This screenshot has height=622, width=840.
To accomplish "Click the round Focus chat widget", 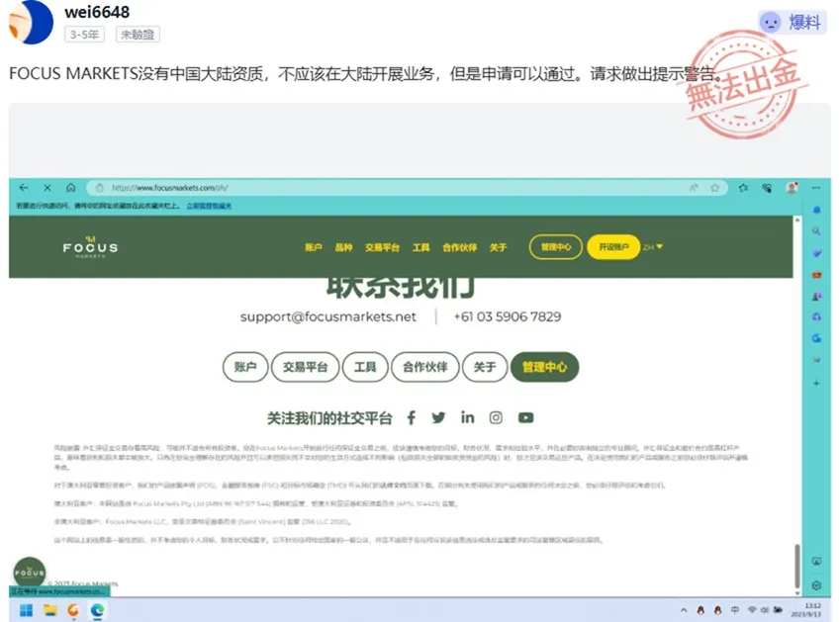I will 30,573.
